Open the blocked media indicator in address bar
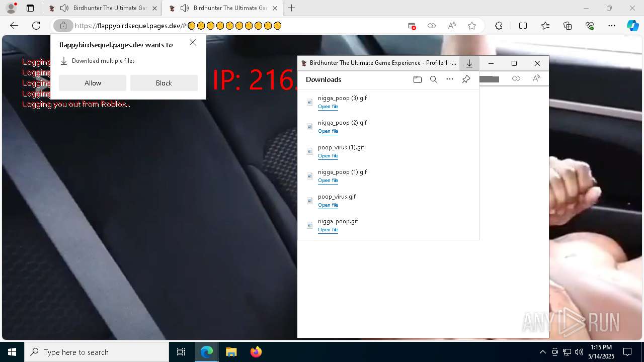The image size is (644, 362). coord(412,26)
